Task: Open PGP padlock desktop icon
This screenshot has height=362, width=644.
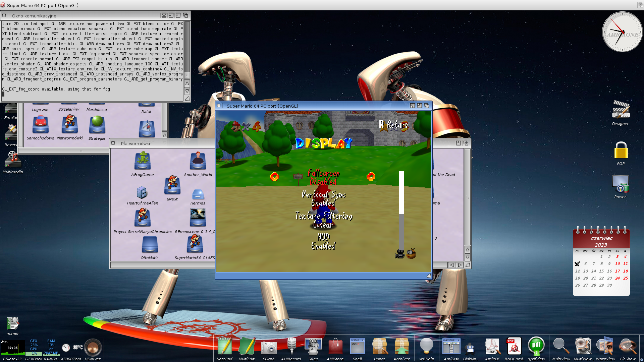Action: (x=621, y=150)
